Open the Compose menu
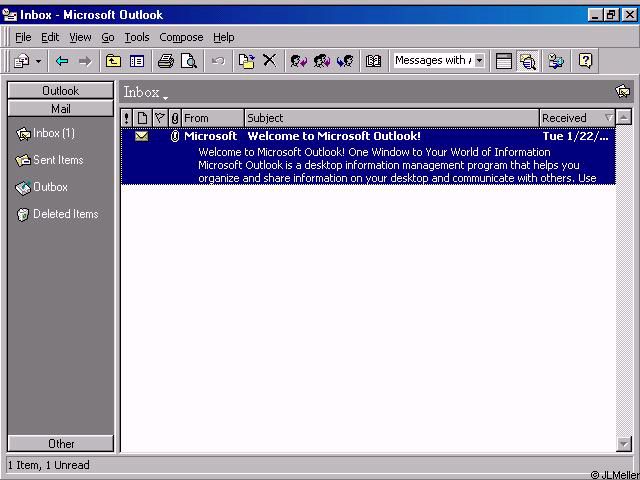640x480 pixels. 181,37
